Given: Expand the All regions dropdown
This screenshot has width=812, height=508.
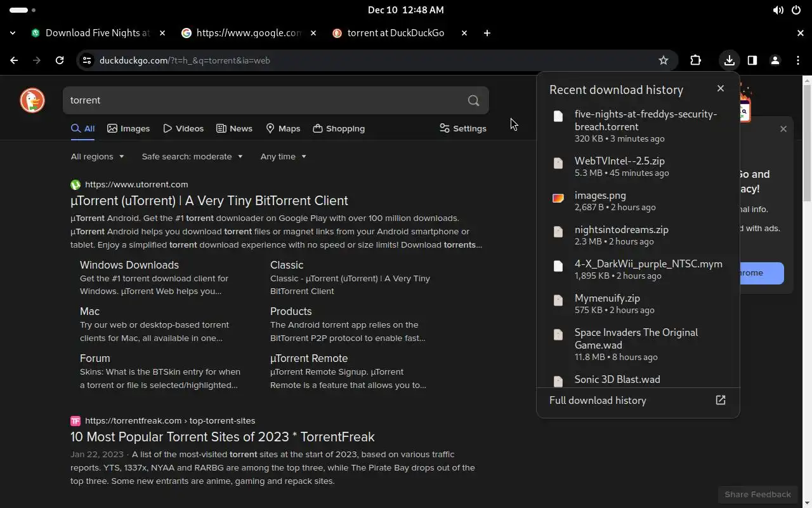Looking at the screenshot, I should tap(97, 156).
